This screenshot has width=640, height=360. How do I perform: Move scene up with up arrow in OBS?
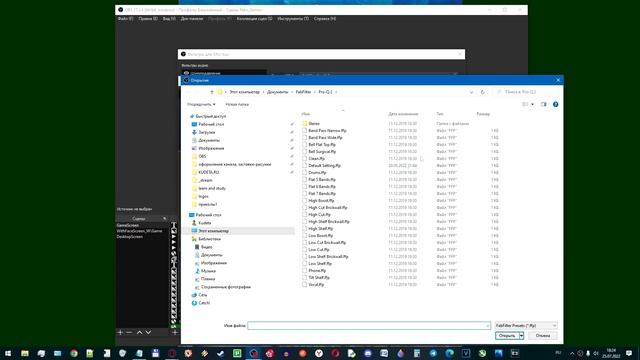139,332
